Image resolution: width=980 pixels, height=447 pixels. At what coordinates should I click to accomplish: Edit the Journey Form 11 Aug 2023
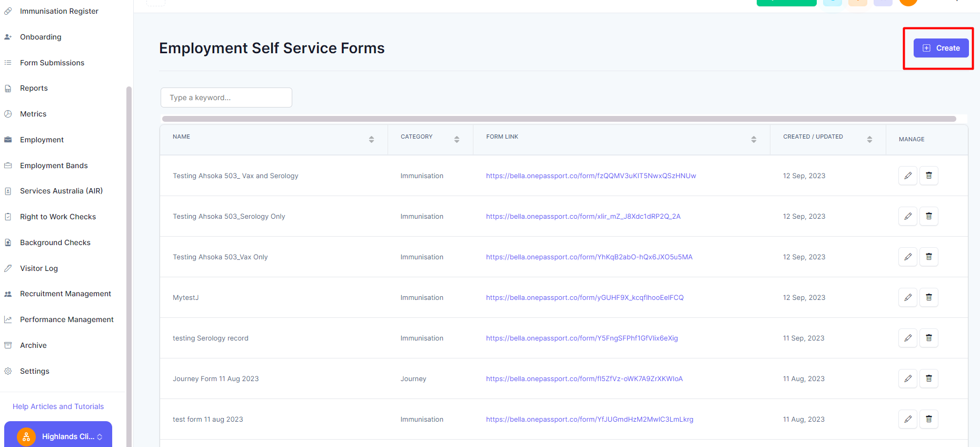pyautogui.click(x=908, y=378)
